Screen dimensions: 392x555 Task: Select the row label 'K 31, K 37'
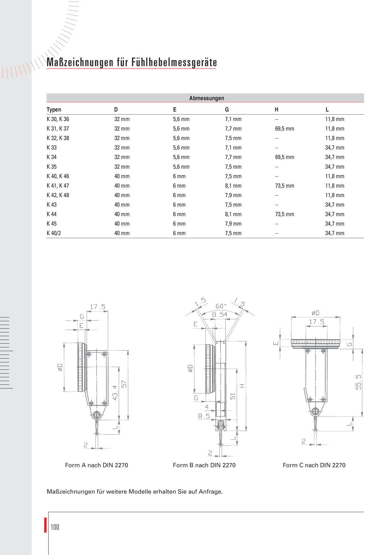(x=58, y=128)
